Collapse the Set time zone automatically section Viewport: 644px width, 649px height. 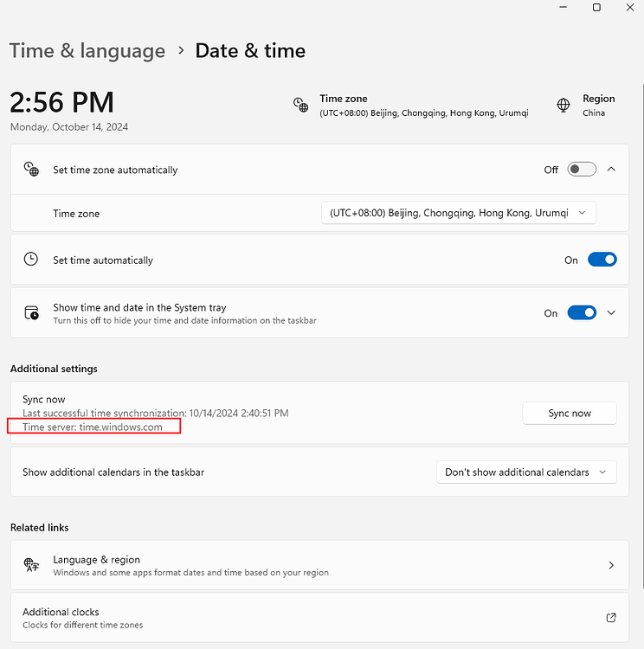(x=611, y=170)
